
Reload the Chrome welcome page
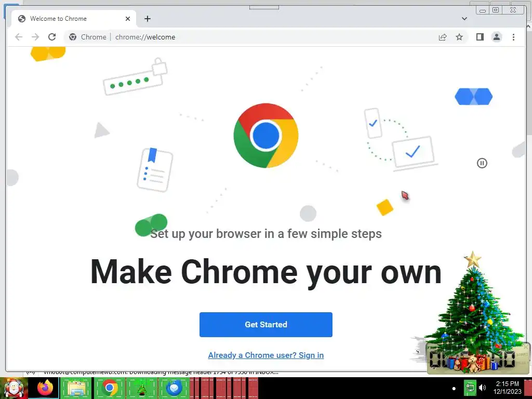(52, 37)
